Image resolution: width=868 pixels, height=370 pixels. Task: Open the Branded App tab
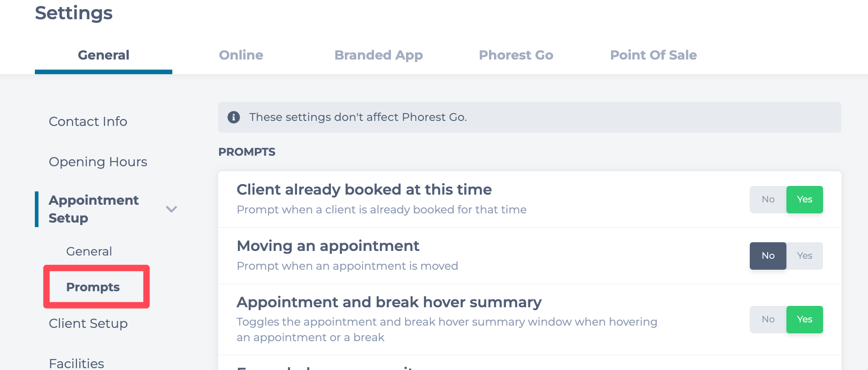379,55
